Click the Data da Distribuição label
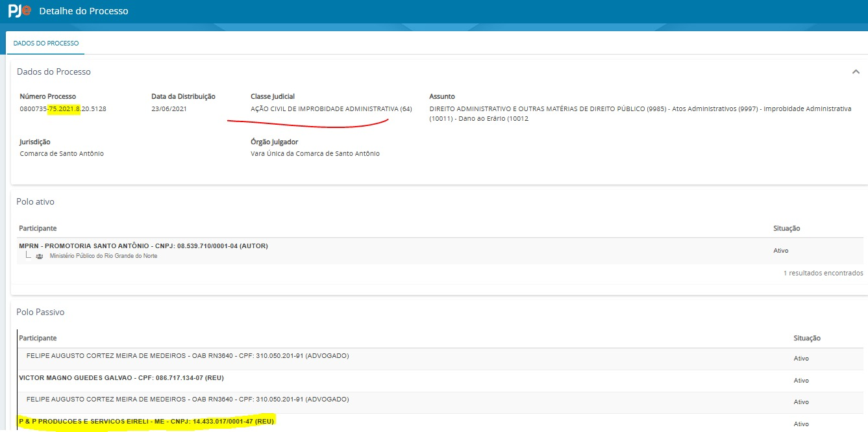Screen dimensions: 868x432 pos(183,96)
